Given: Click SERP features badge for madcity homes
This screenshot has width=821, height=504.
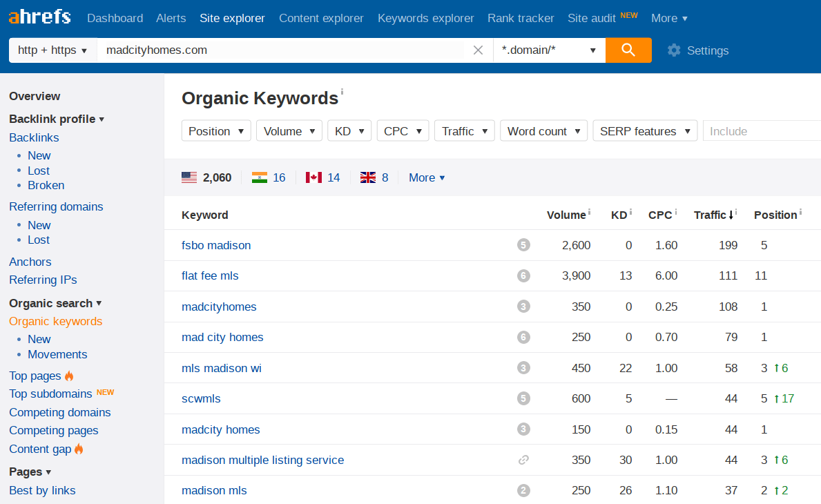Looking at the screenshot, I should pyautogui.click(x=523, y=429).
